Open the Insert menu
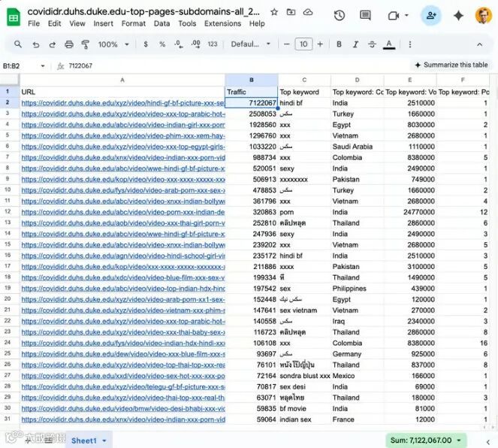 tap(103, 23)
